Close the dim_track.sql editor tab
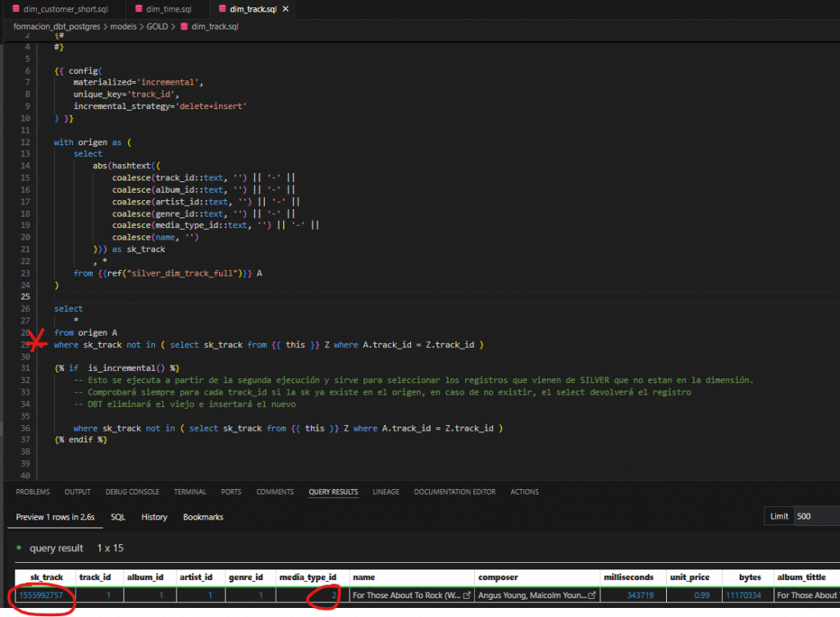The width and height of the screenshot is (840, 617). coord(284,9)
